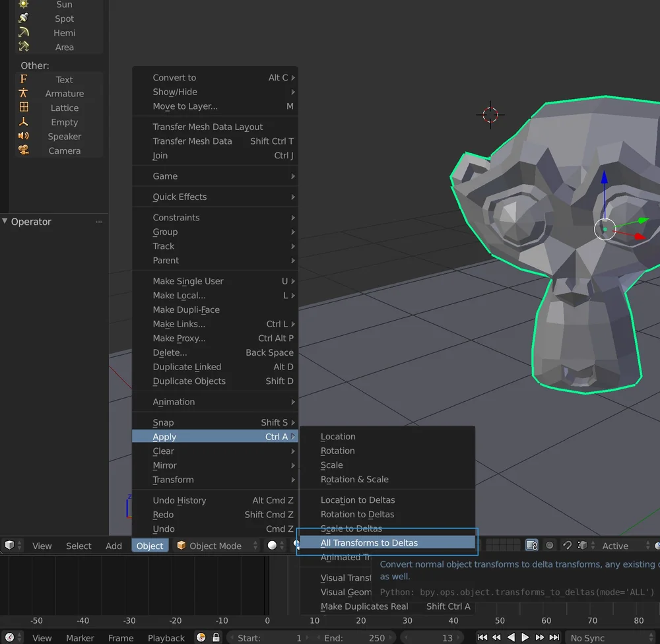Image resolution: width=660 pixels, height=644 pixels.
Task: Enable the first scene layer button
Action: coord(490,542)
